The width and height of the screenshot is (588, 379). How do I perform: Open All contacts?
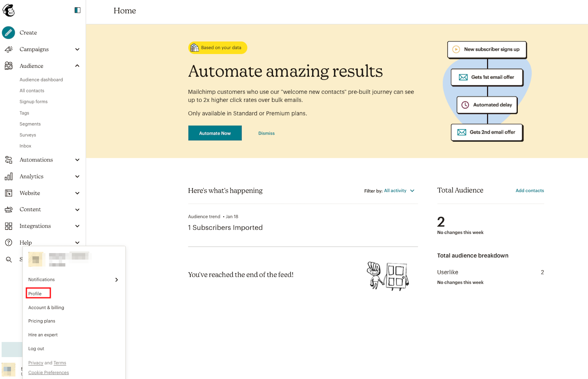pos(32,91)
